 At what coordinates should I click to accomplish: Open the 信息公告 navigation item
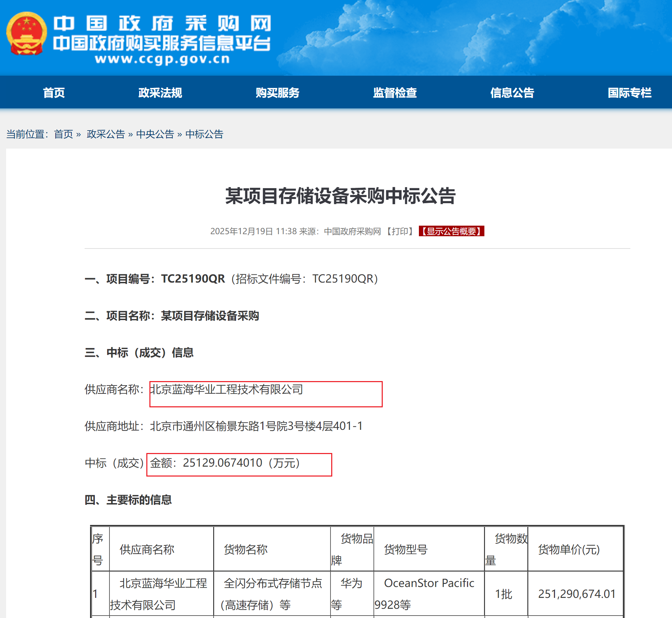(x=512, y=93)
